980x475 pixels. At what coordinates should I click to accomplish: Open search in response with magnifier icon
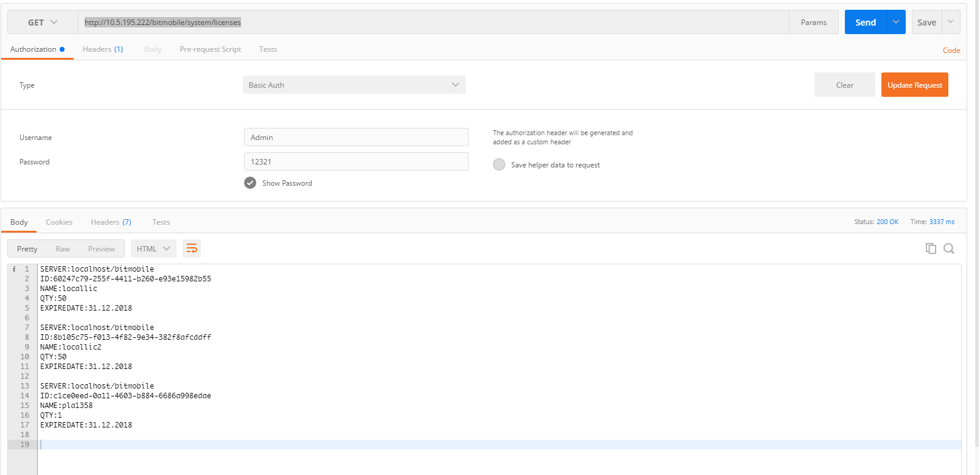(x=948, y=248)
